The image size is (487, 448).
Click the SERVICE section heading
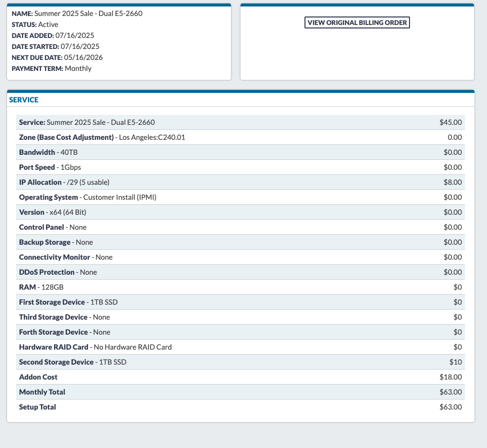coord(24,100)
